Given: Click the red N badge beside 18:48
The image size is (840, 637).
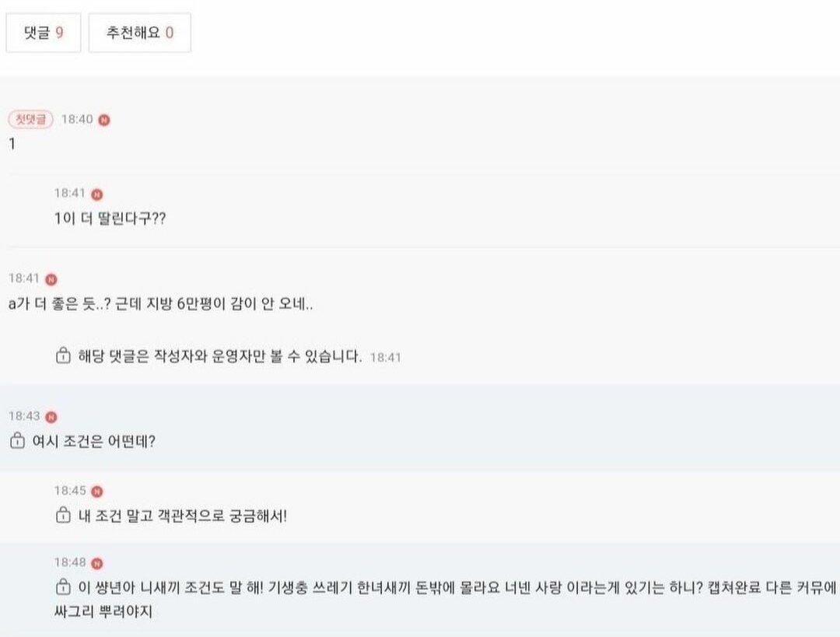Looking at the screenshot, I should tap(97, 563).
